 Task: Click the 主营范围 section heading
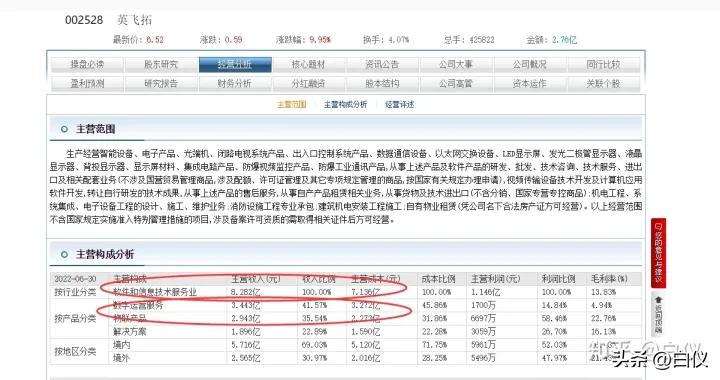(x=96, y=129)
